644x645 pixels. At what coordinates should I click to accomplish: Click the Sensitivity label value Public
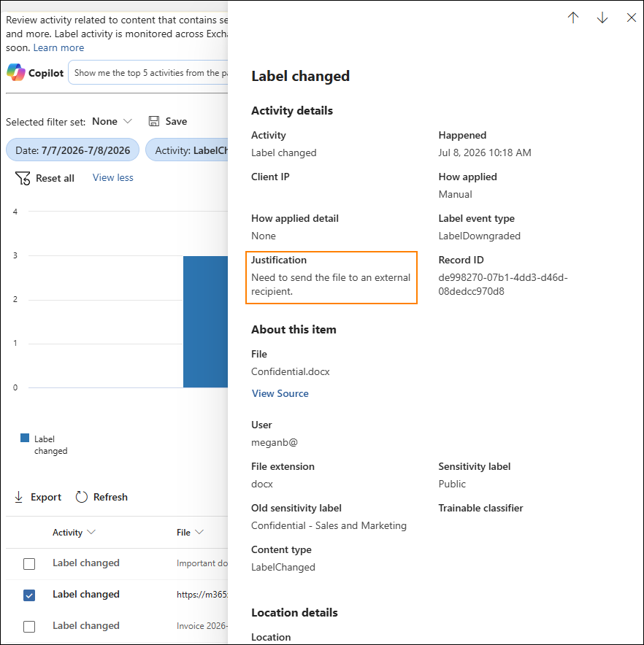[x=452, y=484]
